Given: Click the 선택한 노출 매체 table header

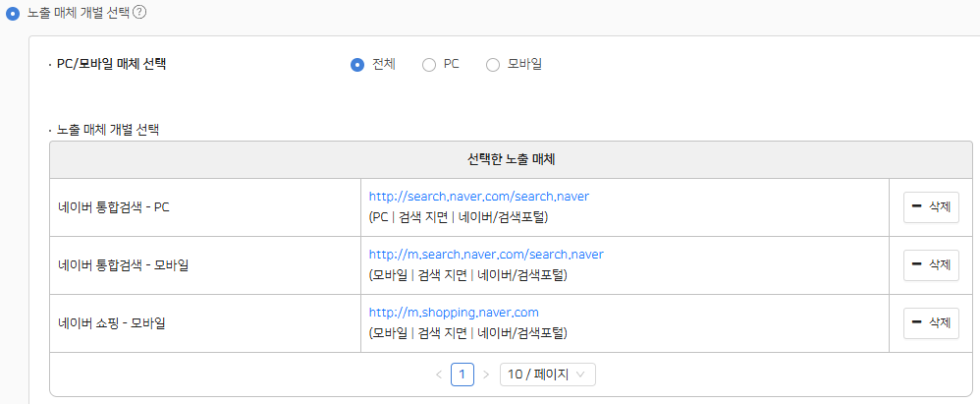Looking at the screenshot, I should tap(512, 159).
